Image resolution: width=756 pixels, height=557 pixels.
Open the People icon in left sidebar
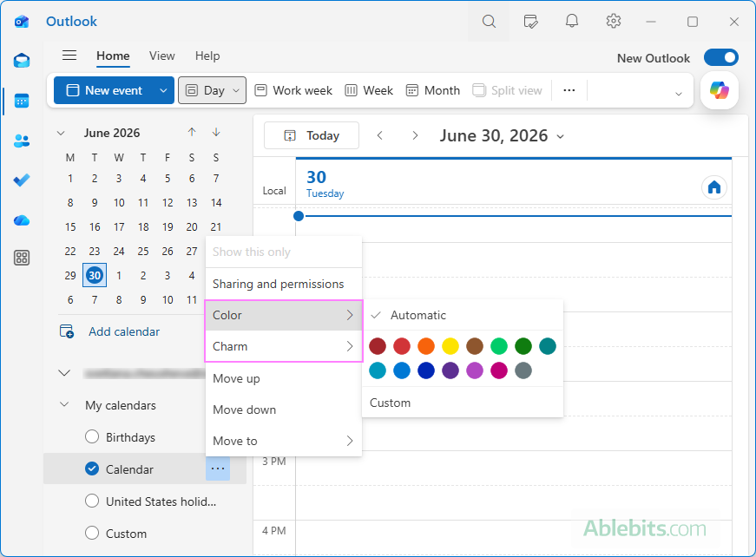(x=22, y=141)
